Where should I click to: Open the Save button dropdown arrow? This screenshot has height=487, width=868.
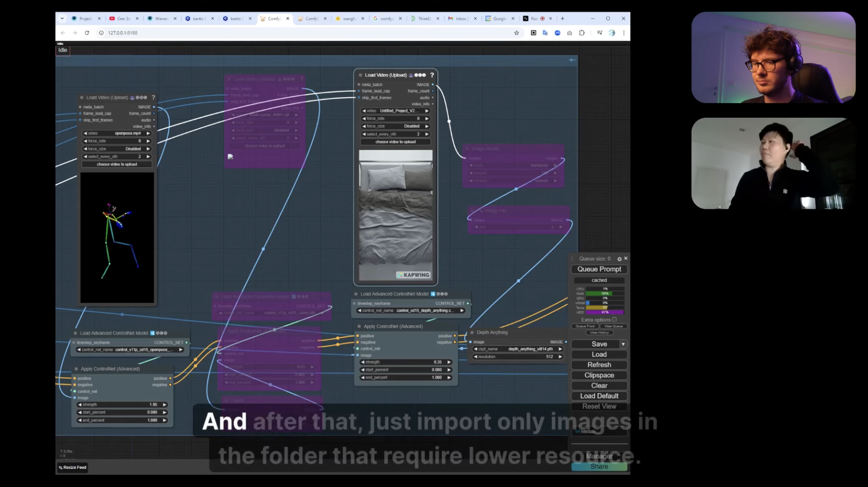point(623,344)
